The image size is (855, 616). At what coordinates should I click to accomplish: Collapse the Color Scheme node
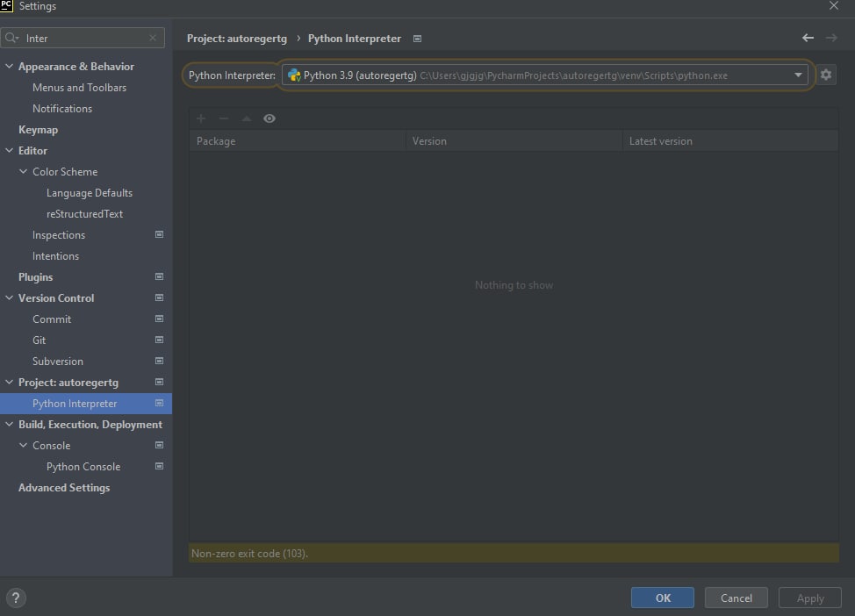click(24, 171)
